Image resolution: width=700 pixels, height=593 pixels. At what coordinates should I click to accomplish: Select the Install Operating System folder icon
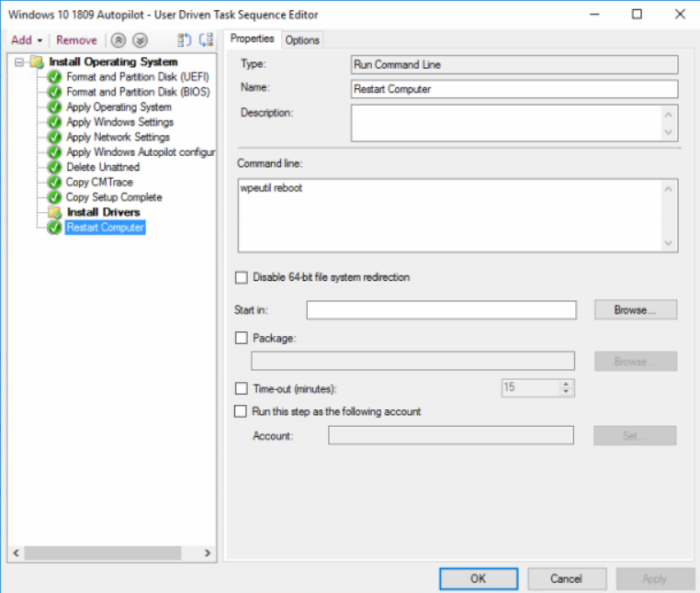coord(37,62)
